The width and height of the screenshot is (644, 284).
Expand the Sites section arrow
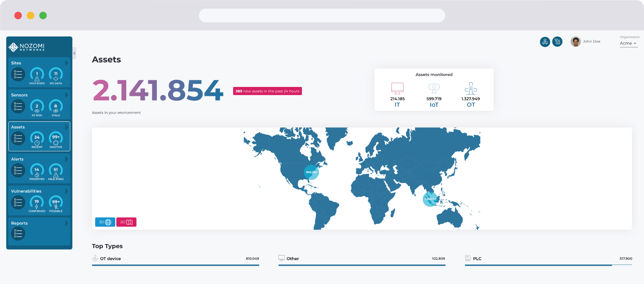click(67, 63)
